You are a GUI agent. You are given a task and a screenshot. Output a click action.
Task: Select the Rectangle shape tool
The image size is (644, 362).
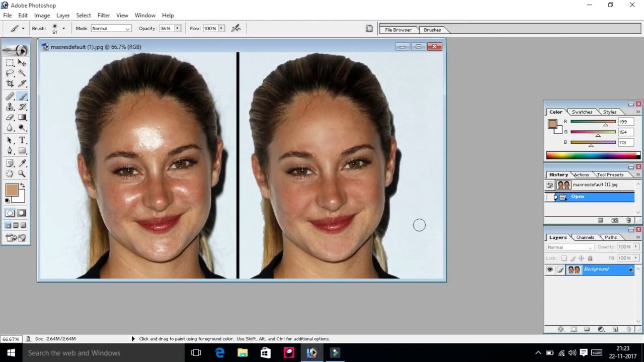tap(22, 151)
